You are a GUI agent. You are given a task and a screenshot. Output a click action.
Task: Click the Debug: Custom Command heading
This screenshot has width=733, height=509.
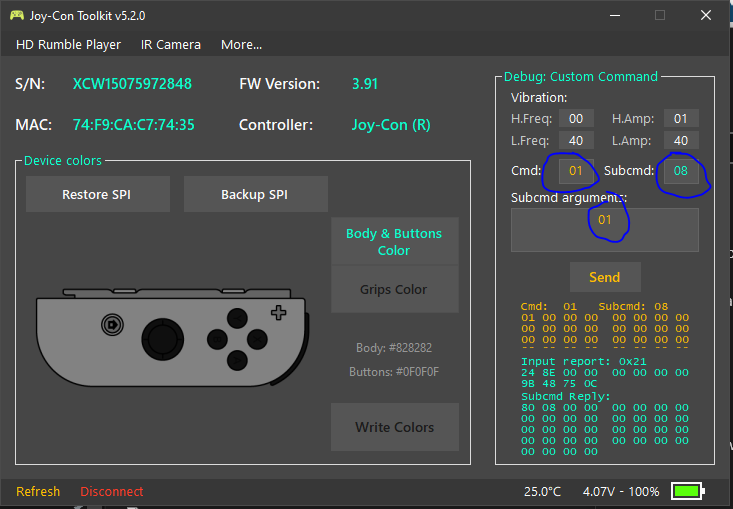coord(581,76)
